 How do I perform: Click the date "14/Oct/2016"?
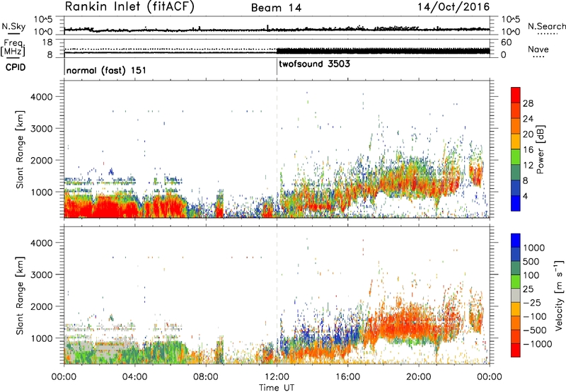[454, 7]
